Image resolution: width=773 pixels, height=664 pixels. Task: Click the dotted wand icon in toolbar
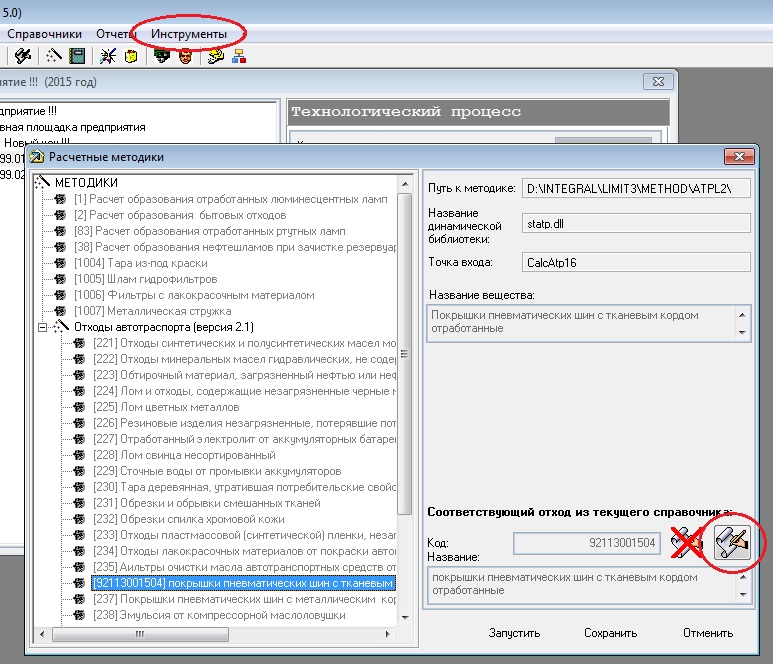point(55,57)
